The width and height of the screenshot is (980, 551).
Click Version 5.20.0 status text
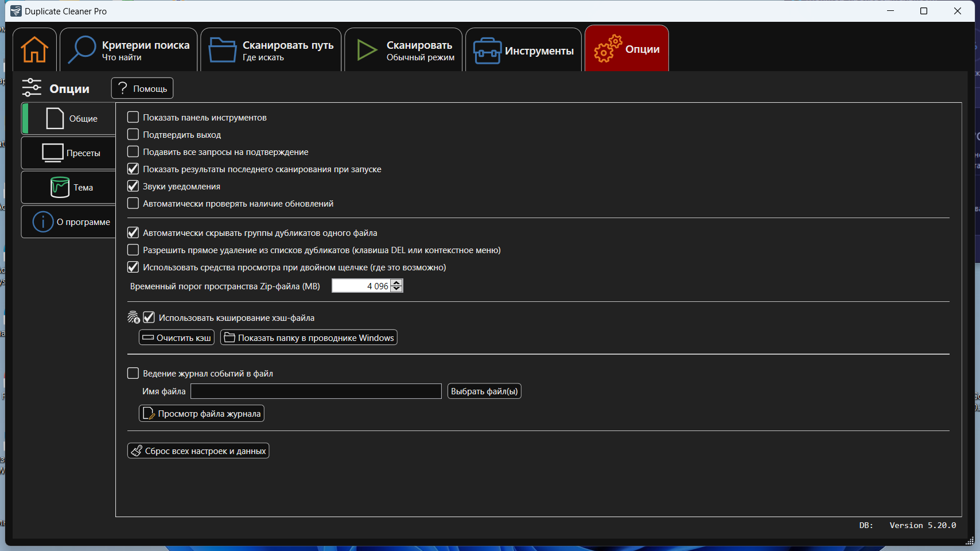point(923,525)
